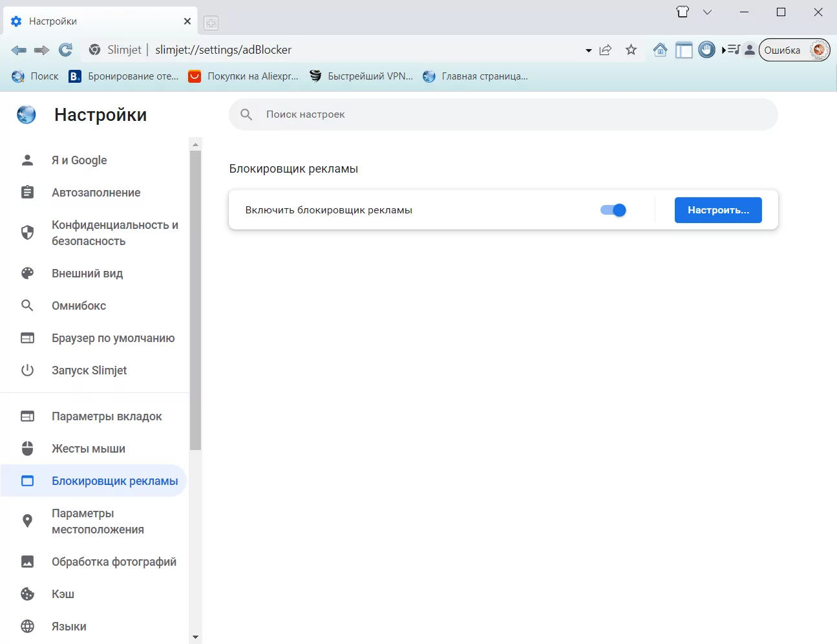Click the Ошибка profile error button

[x=794, y=50]
